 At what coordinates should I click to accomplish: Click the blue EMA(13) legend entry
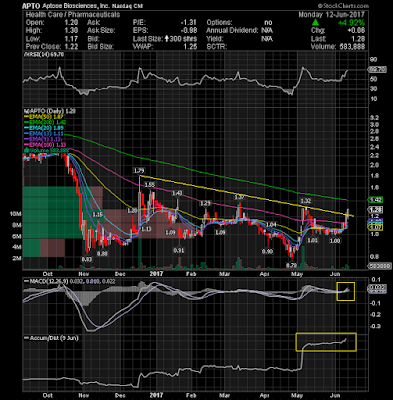click(43, 133)
